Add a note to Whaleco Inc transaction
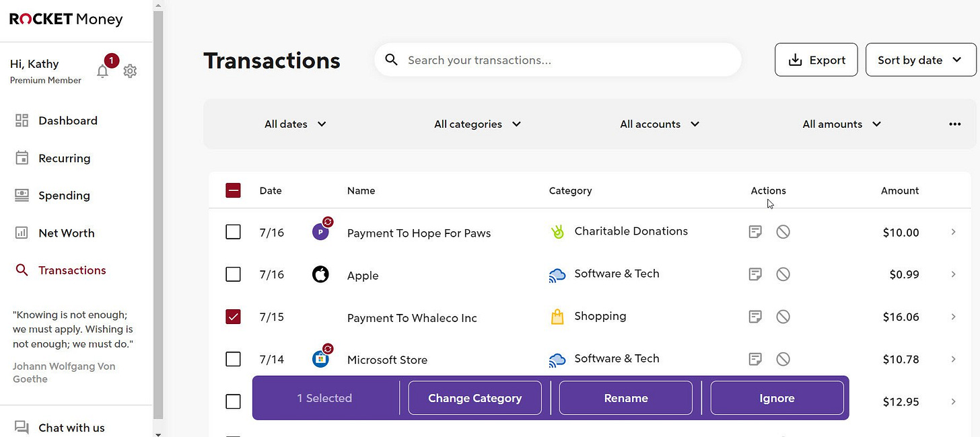Viewport: 980px width, 437px height. click(755, 317)
